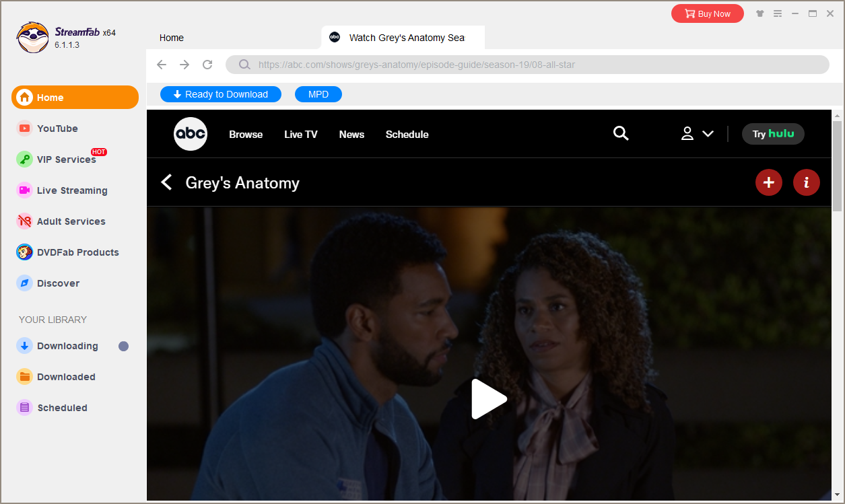Open the ABC site search magnifier
The width and height of the screenshot is (845, 504).
tap(621, 134)
